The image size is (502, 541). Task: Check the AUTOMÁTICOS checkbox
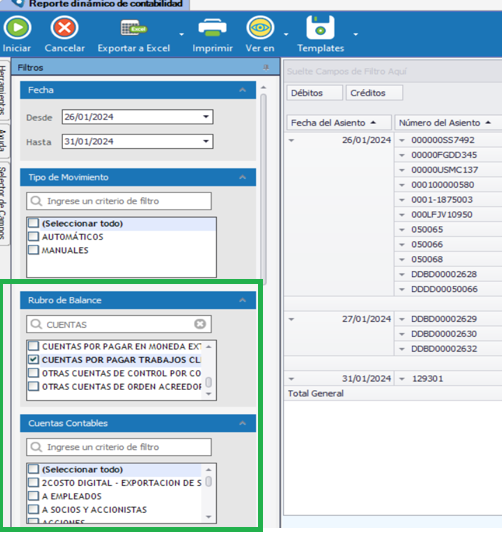33,237
